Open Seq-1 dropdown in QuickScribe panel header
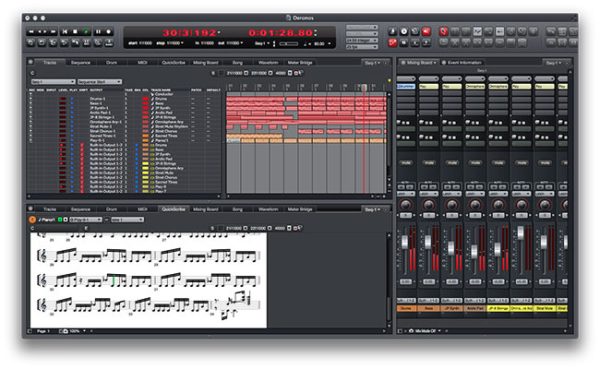Screen dimensions: 600x369 click(x=371, y=209)
